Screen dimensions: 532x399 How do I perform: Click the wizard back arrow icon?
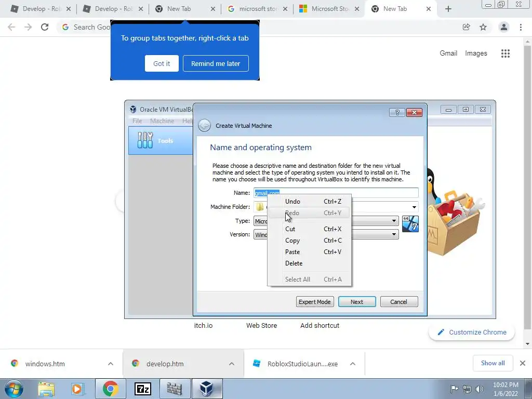coord(204,126)
